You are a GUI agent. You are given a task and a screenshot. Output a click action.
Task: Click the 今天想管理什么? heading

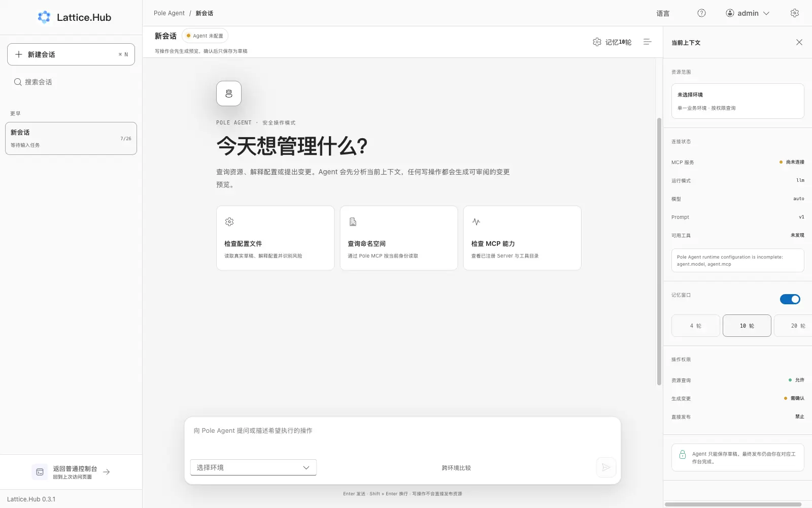tap(292, 146)
